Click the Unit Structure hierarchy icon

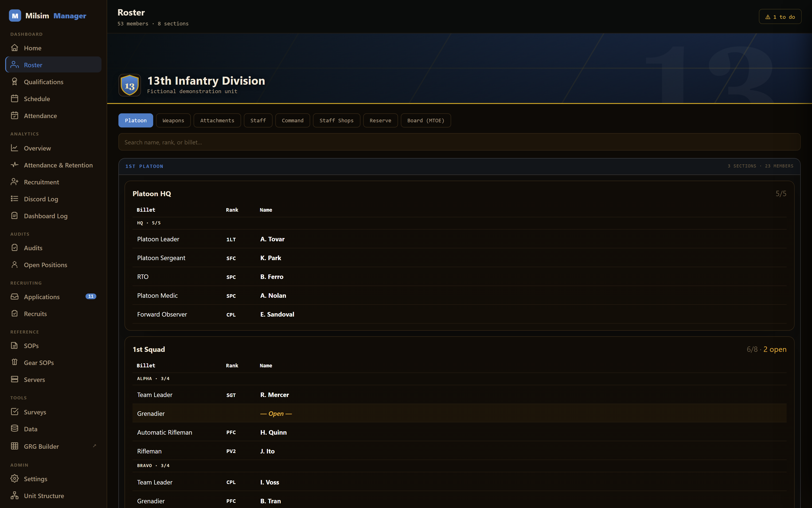click(14, 496)
